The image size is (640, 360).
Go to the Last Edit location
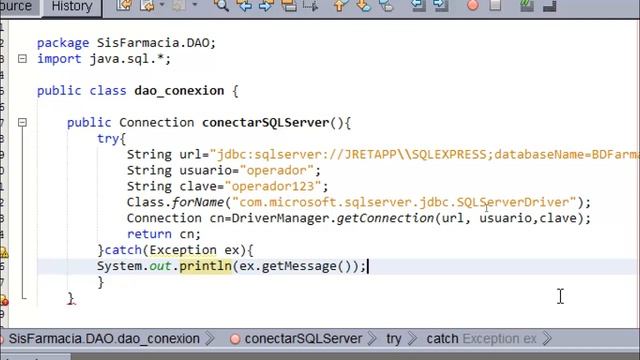[x=124, y=5]
